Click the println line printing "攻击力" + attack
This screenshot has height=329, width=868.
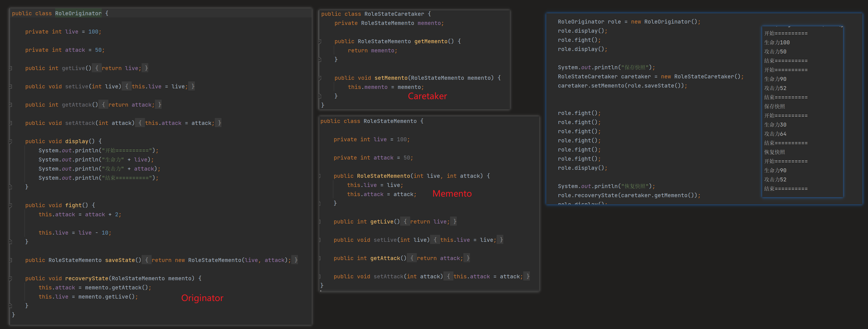99,169
